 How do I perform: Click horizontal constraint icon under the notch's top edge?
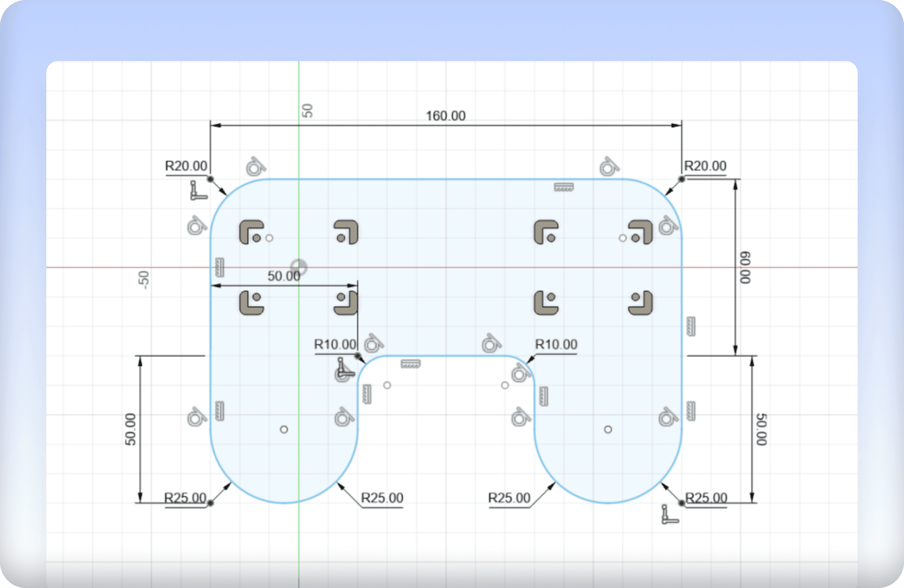(x=410, y=364)
